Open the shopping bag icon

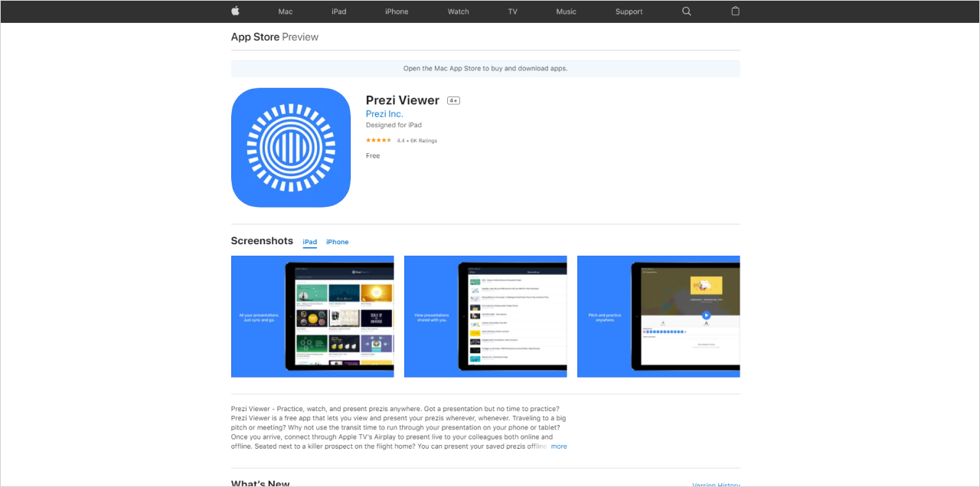(735, 11)
